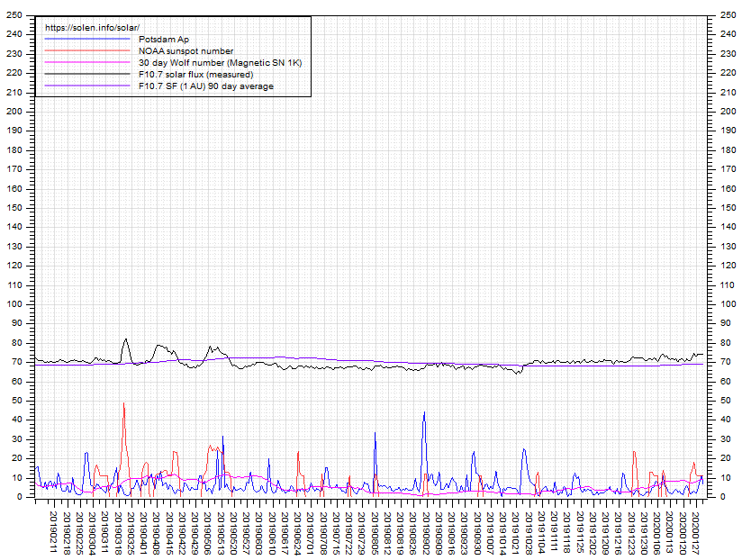Image resolution: width=742 pixels, height=560 pixels.
Task: Click the 70 value on right axis
Action: tap(726, 362)
